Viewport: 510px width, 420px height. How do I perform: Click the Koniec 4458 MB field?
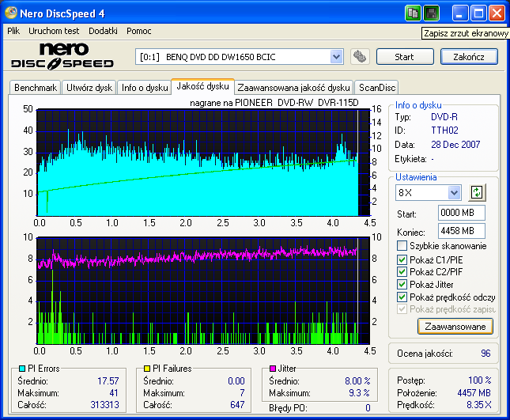(x=461, y=231)
